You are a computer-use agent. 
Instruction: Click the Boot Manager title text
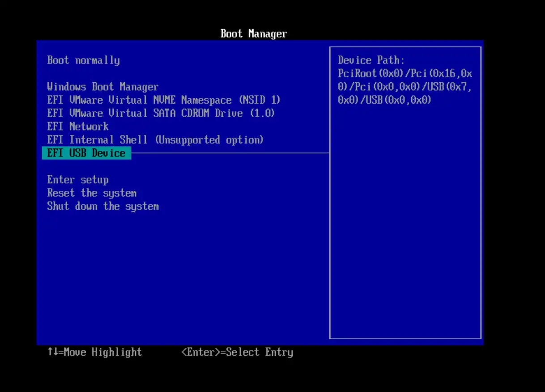tap(254, 34)
